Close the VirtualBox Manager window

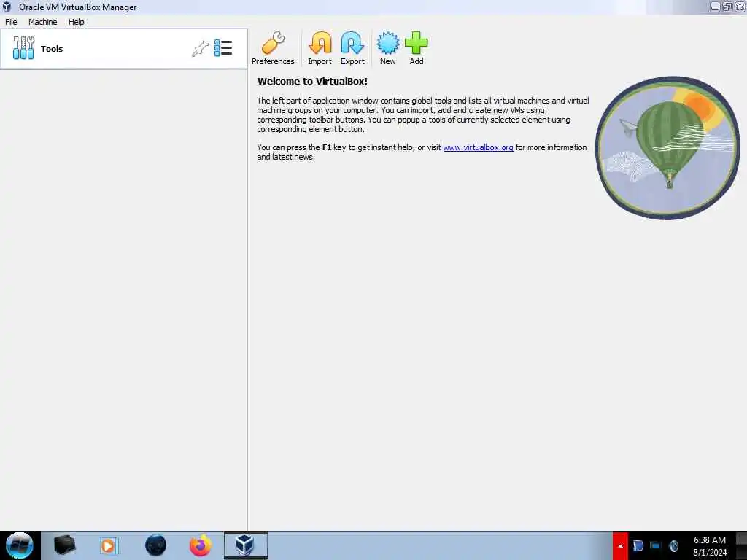point(740,7)
